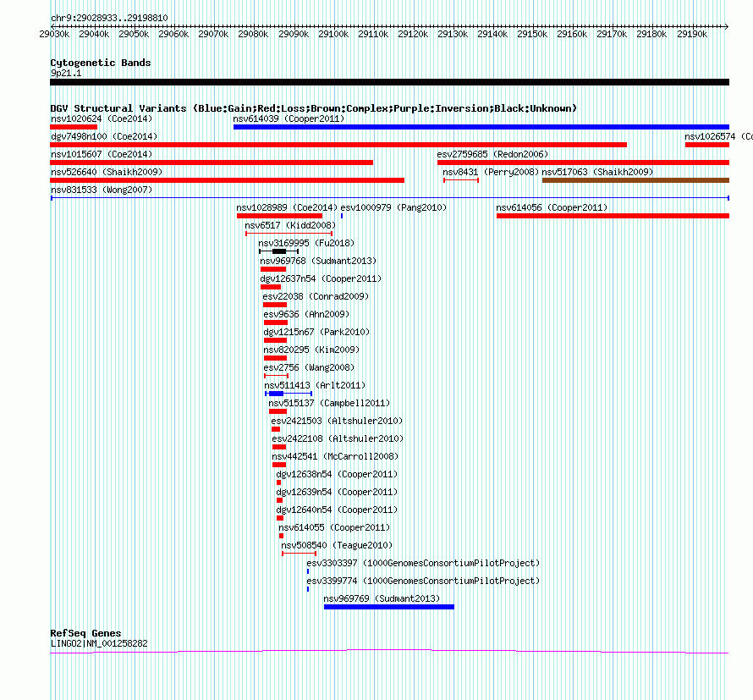Click the RefSeq Genes track title
The height and width of the screenshot is (700, 753).
[x=85, y=633]
